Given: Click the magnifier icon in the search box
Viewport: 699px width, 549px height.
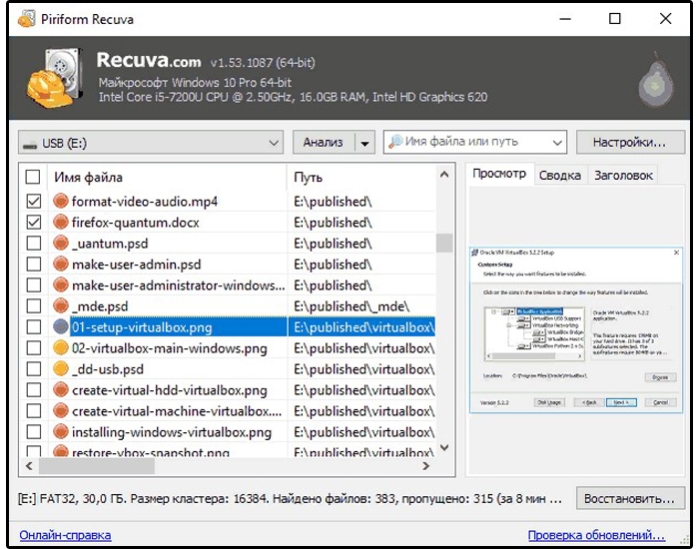Looking at the screenshot, I should click(395, 142).
